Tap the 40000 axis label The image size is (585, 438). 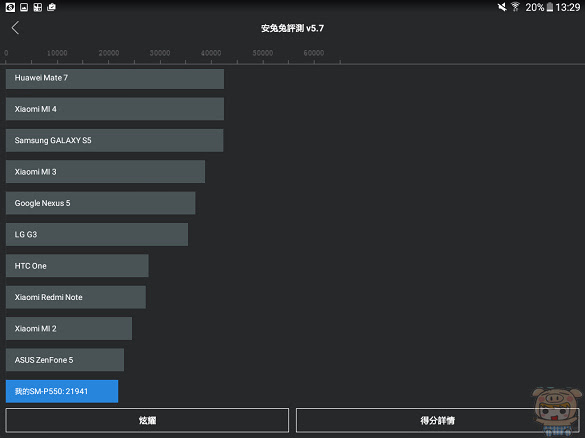pos(211,53)
